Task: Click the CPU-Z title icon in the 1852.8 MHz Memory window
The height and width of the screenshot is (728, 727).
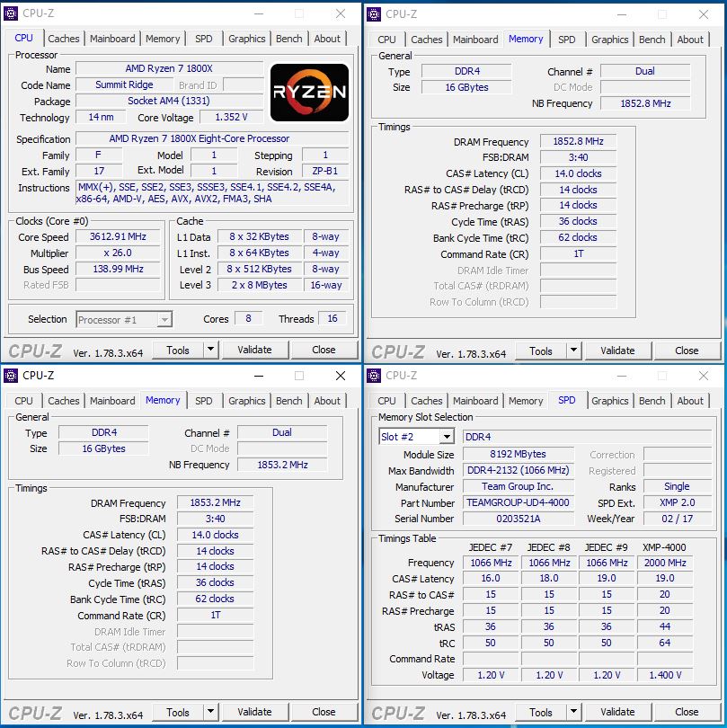Action: coord(373,13)
